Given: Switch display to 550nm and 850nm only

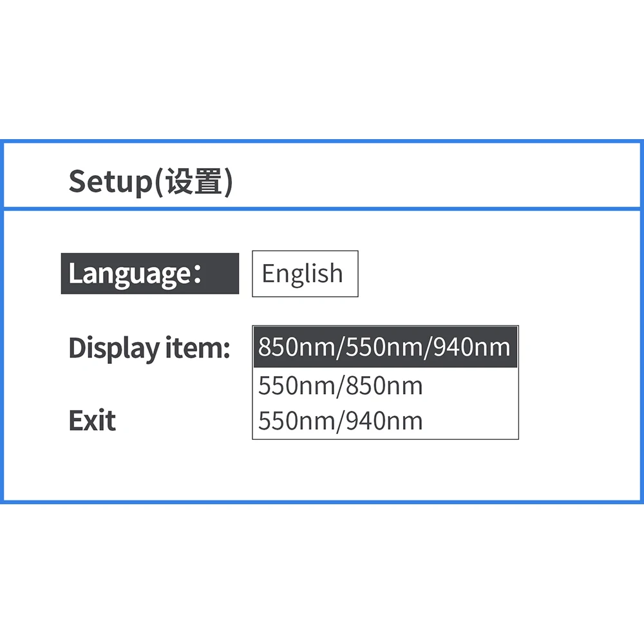Looking at the screenshot, I should pyautogui.click(x=341, y=386).
